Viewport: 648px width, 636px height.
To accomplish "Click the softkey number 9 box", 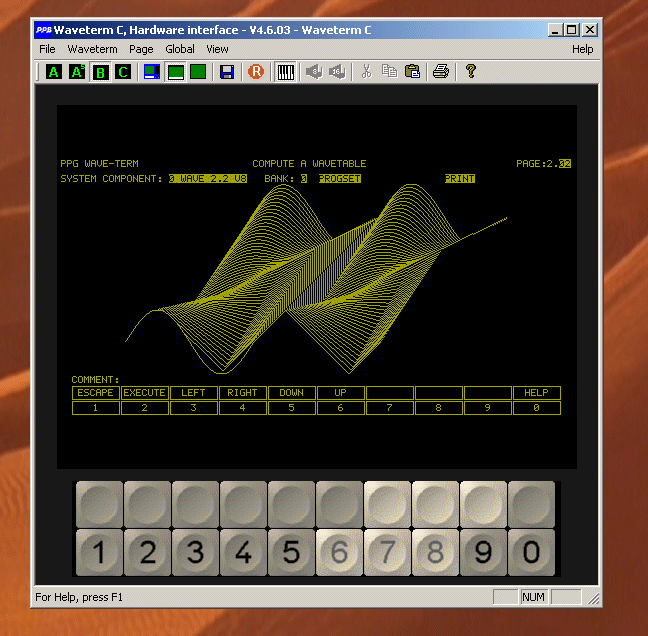I will click(487, 408).
